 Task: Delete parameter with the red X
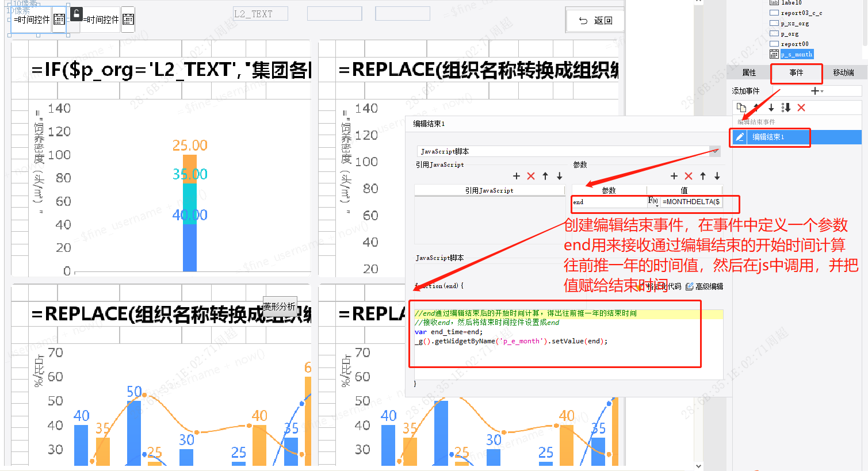click(689, 176)
